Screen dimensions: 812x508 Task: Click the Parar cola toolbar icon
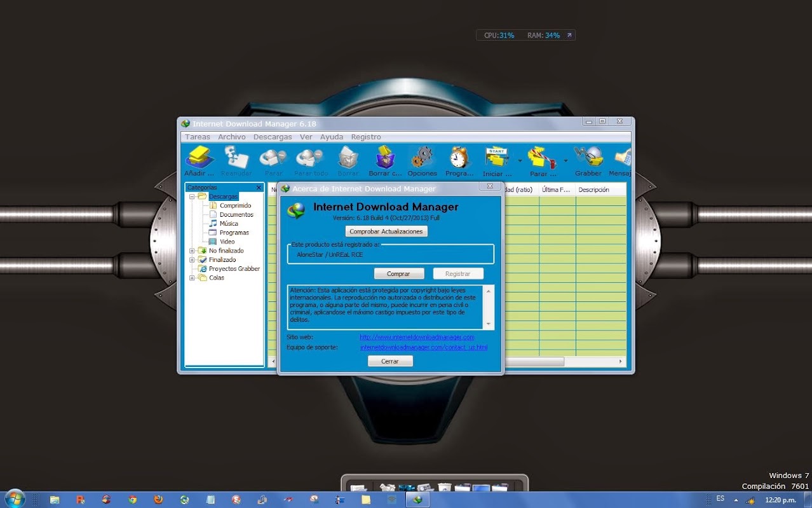tap(542, 158)
